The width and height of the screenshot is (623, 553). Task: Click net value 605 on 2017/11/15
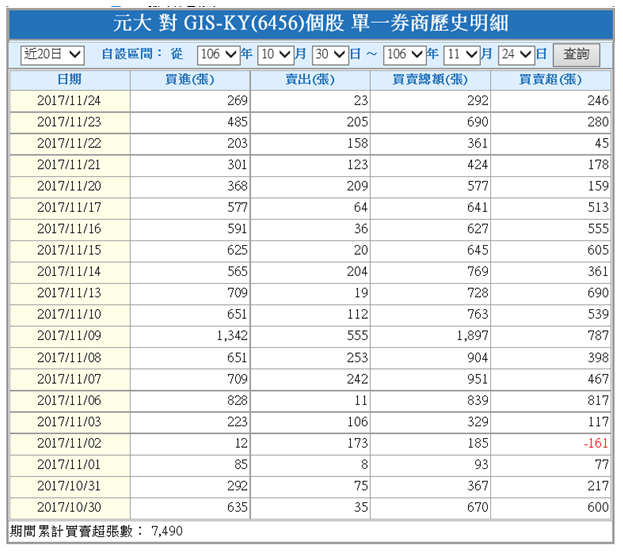[x=598, y=251]
